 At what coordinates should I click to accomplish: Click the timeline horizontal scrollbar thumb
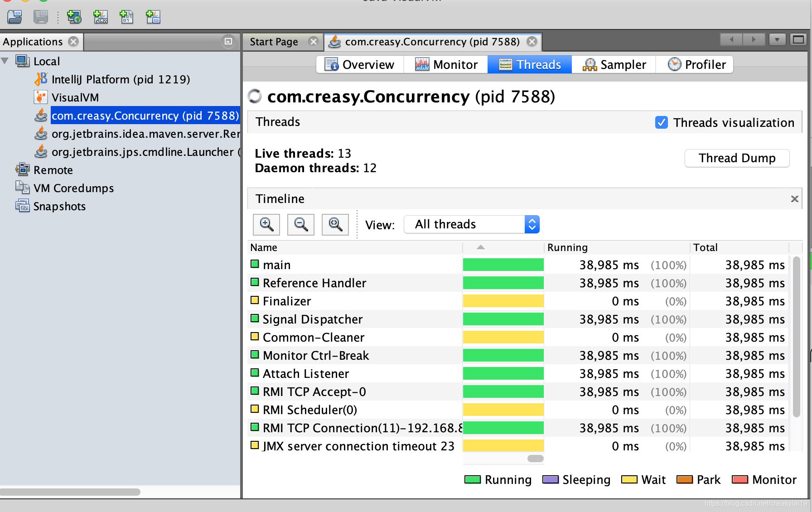[535, 459]
